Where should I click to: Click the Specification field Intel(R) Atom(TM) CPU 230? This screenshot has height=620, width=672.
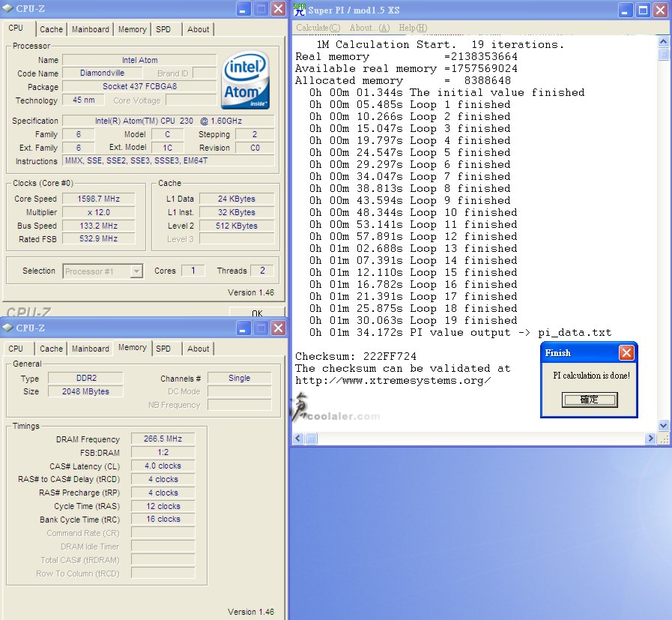click(x=168, y=121)
